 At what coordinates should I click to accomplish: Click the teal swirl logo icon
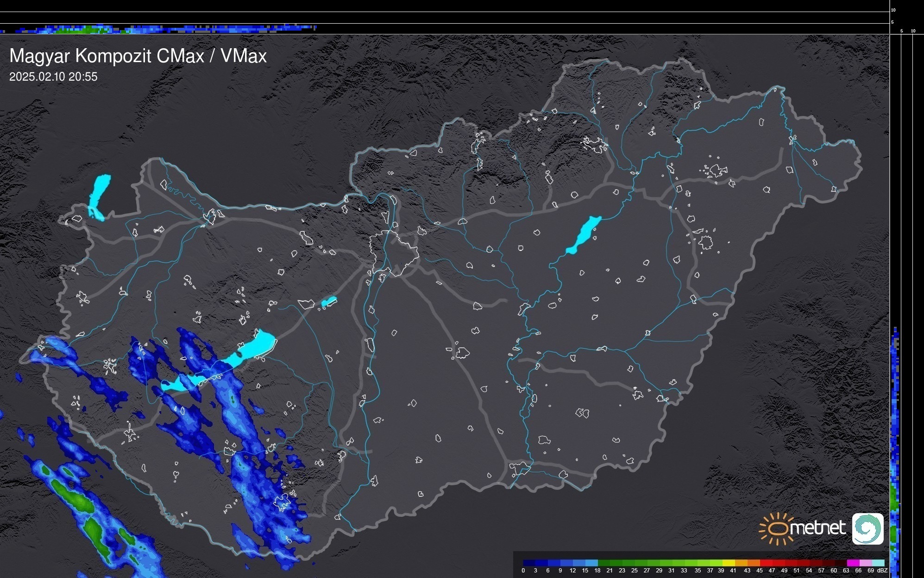(x=868, y=528)
